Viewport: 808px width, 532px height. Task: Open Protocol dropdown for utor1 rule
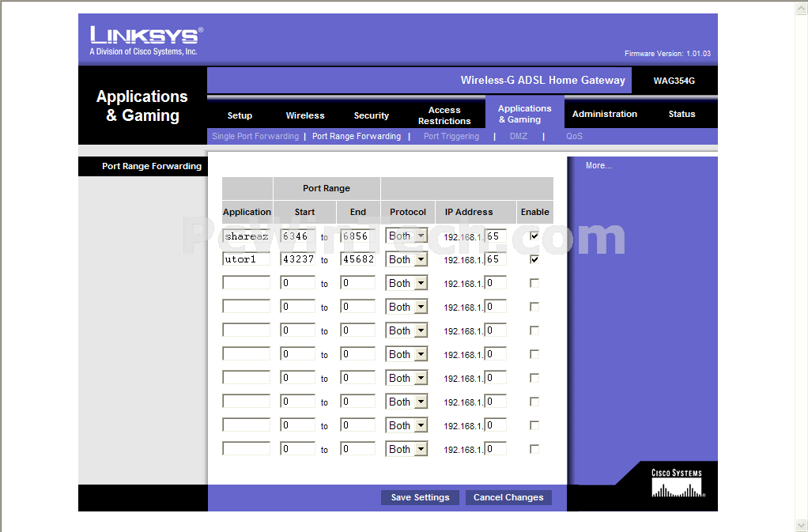coord(406,259)
